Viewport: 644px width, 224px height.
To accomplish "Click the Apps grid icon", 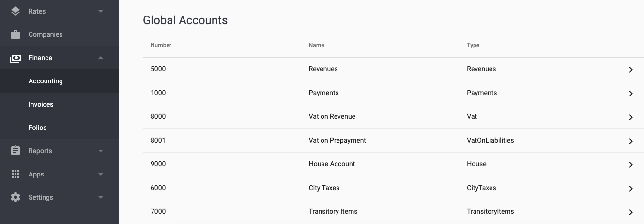I will pos(15,174).
